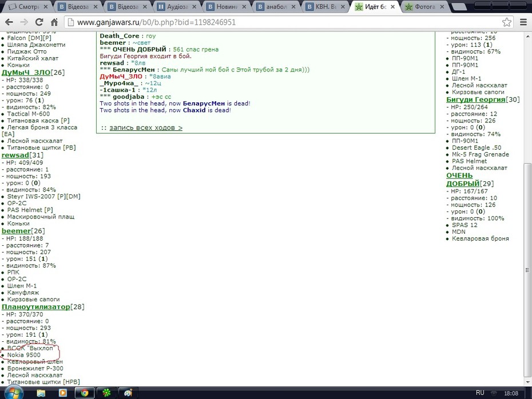This screenshot has width=532, height=399.
Task: Select the Chrome taskbar icon
Action: point(85,393)
